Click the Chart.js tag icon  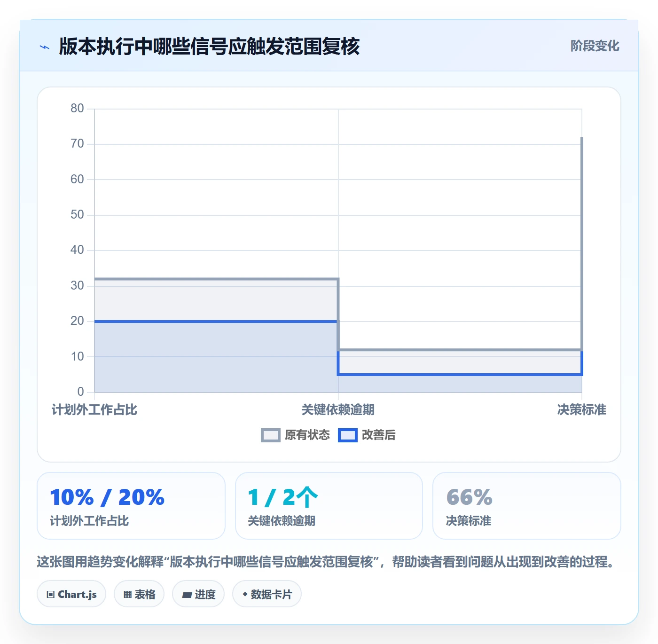point(51,595)
